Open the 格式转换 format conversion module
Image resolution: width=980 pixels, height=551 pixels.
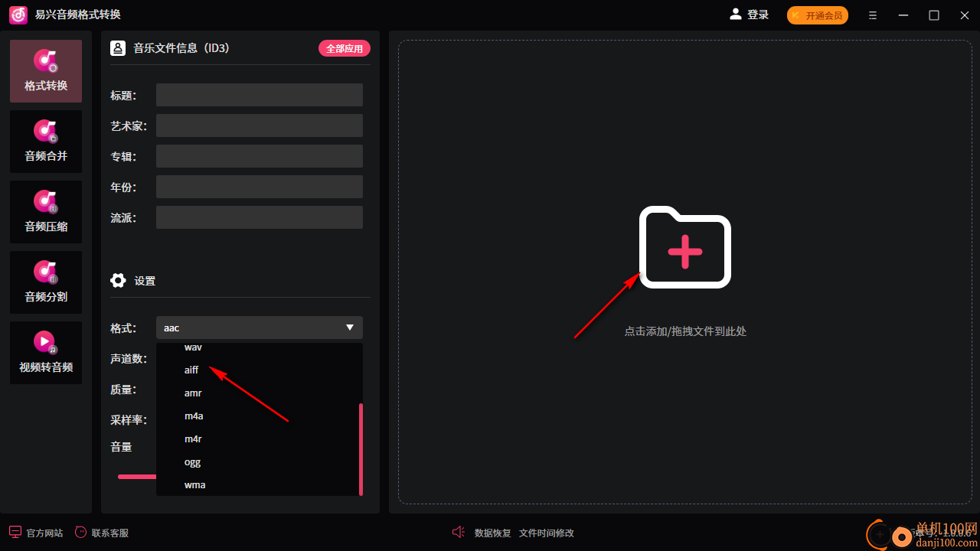click(x=46, y=71)
